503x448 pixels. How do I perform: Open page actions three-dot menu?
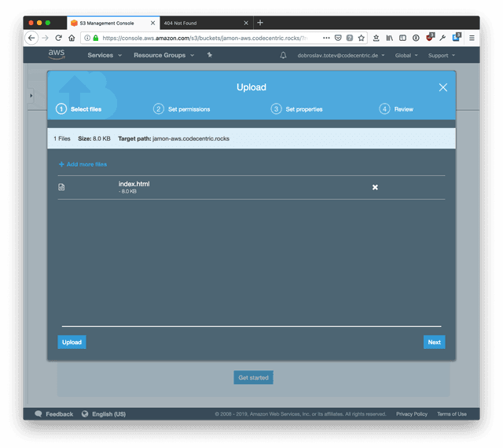click(x=326, y=38)
